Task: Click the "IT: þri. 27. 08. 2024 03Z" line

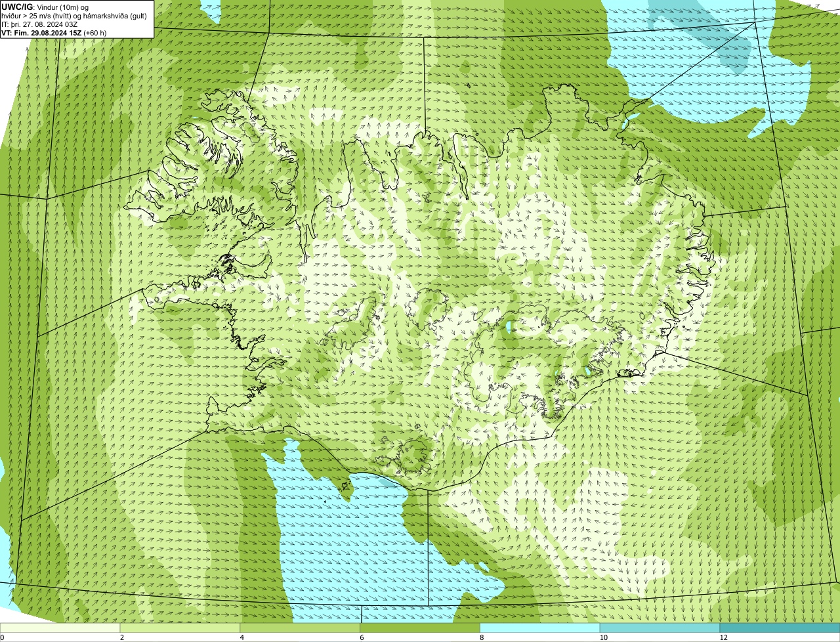Action: (40, 24)
